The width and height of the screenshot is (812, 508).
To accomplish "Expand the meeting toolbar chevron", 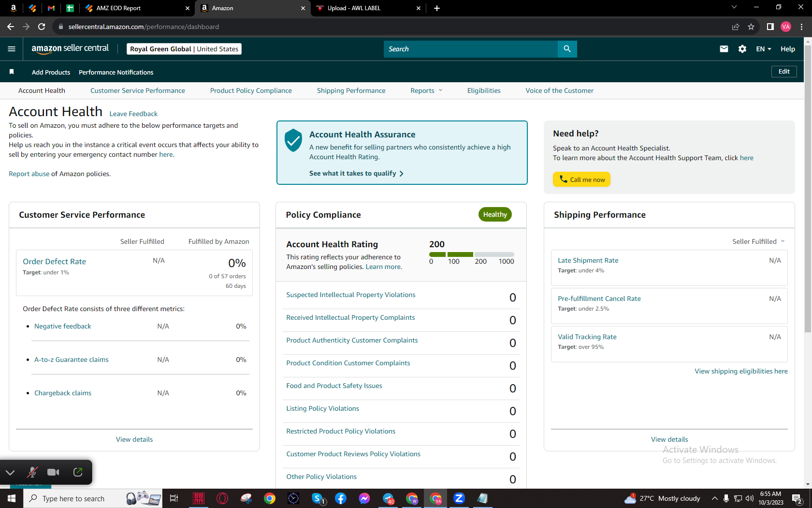I will coord(10,472).
